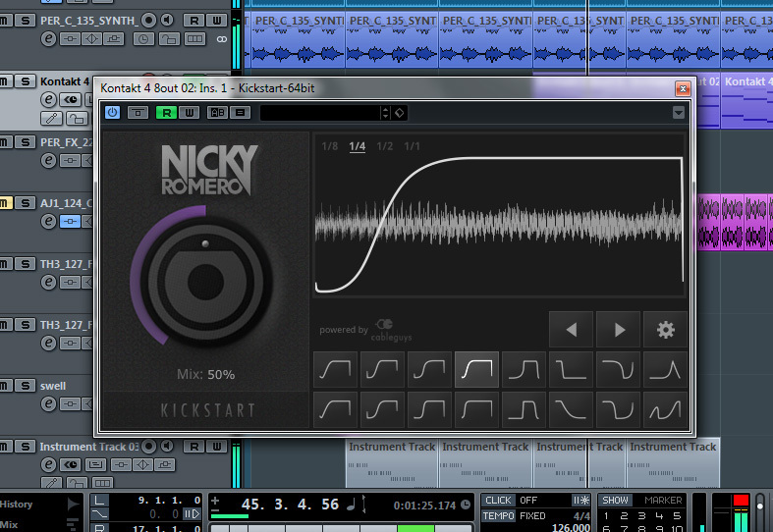Go to next curve with right arrow
The width and height of the screenshot is (773, 532).
coord(618,330)
